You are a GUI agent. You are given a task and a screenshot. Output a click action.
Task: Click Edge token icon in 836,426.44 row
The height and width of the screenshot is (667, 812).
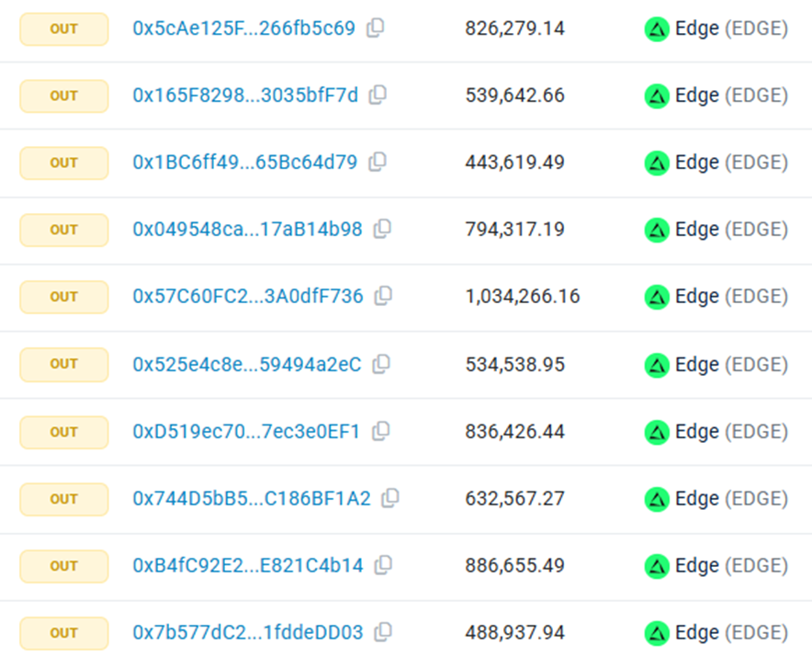(657, 433)
